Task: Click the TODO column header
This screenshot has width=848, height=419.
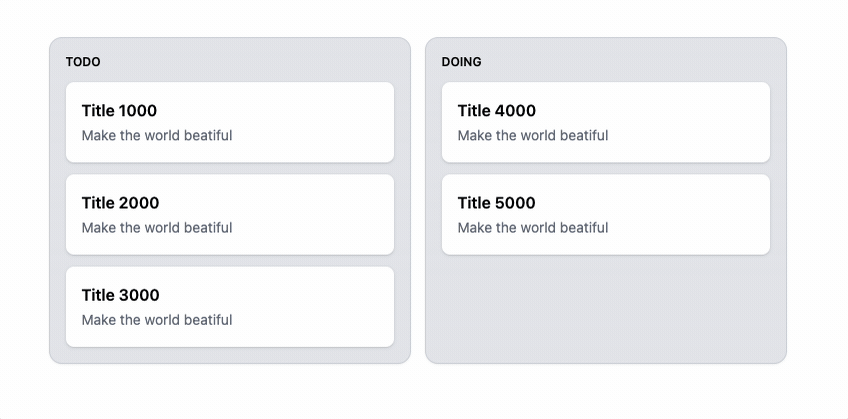Action: tap(83, 62)
